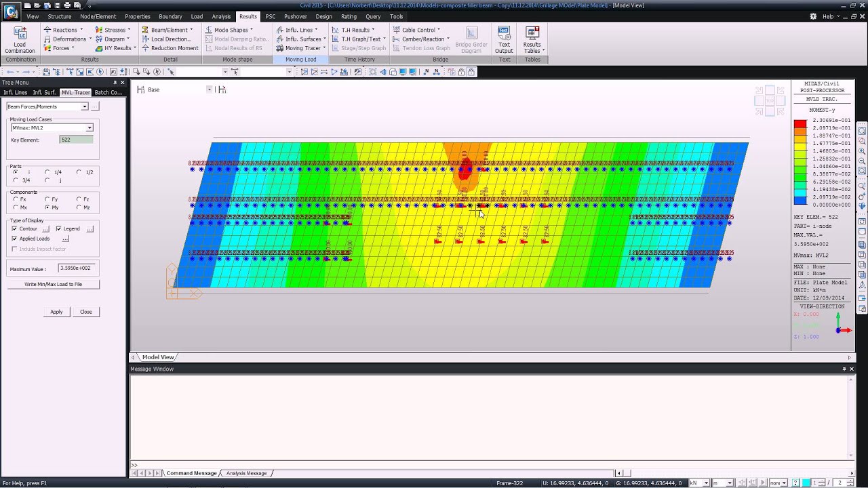The width and height of the screenshot is (868, 488).
Task: Select the Parts 'i' radio button
Action: point(15,172)
